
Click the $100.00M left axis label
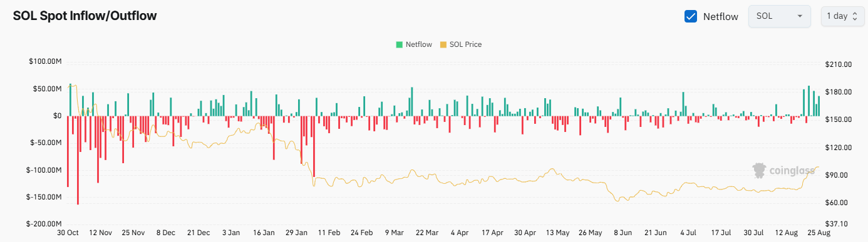tap(45, 61)
